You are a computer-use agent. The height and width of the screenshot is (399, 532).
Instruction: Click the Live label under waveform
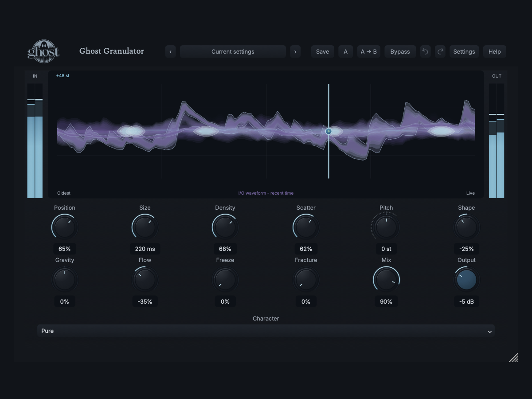tap(470, 193)
